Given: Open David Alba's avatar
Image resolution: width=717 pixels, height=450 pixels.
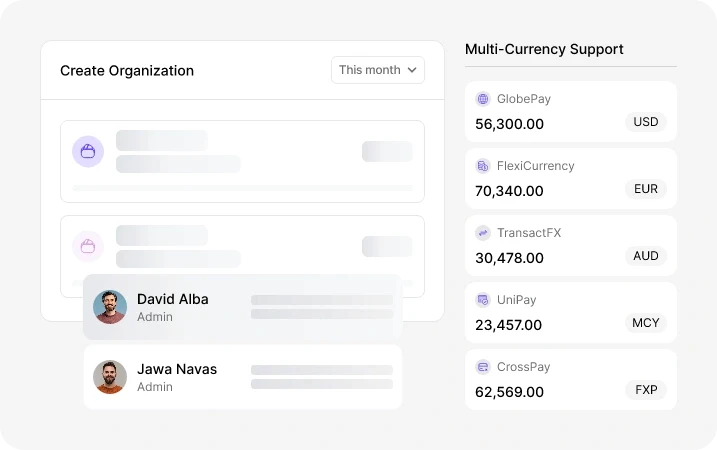Looking at the screenshot, I should tap(110, 307).
